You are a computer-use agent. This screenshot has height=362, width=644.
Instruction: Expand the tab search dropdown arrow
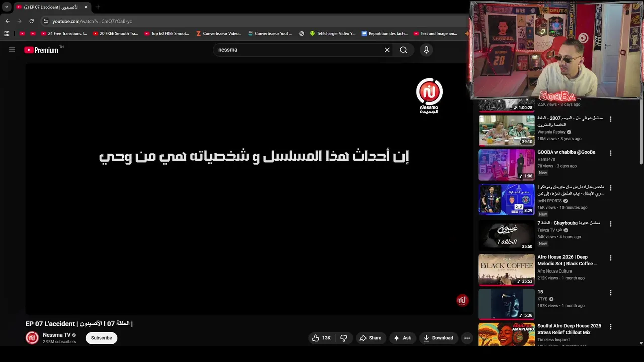click(7, 7)
